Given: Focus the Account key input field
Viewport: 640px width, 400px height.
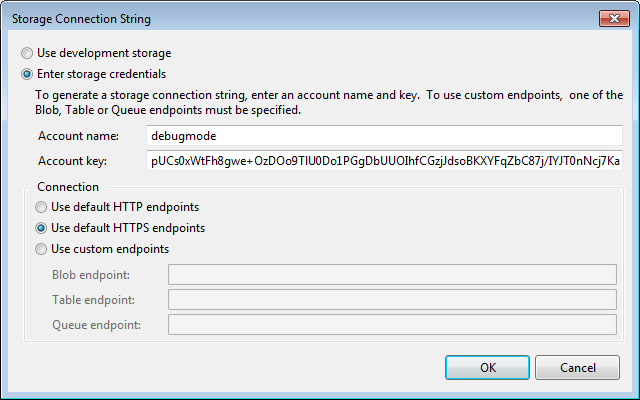Looking at the screenshot, I should tap(383, 161).
